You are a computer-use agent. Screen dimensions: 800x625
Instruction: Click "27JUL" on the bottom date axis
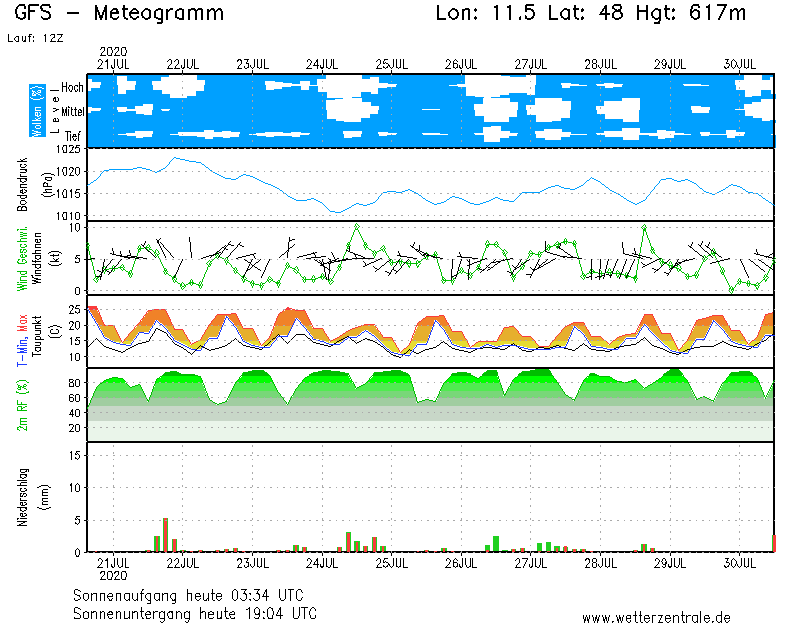coord(531,563)
